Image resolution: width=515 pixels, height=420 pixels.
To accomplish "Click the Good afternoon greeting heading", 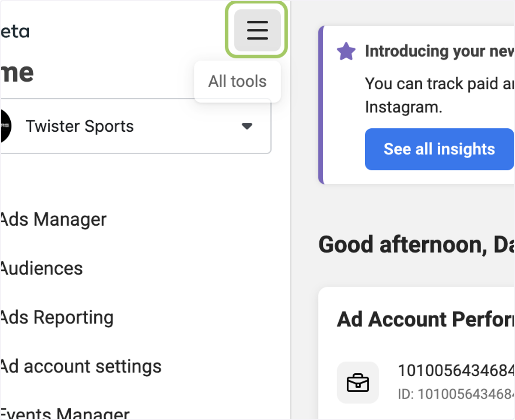I will 417,245.
